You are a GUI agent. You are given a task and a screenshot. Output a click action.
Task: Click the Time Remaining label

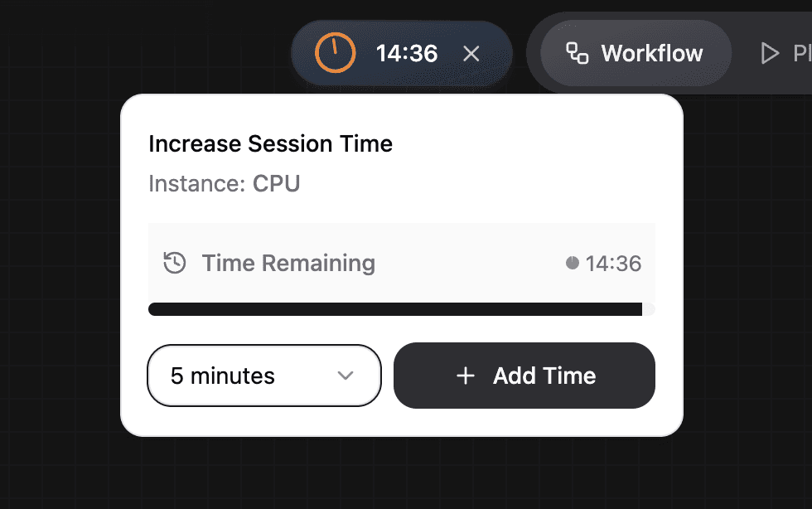pyautogui.click(x=288, y=264)
